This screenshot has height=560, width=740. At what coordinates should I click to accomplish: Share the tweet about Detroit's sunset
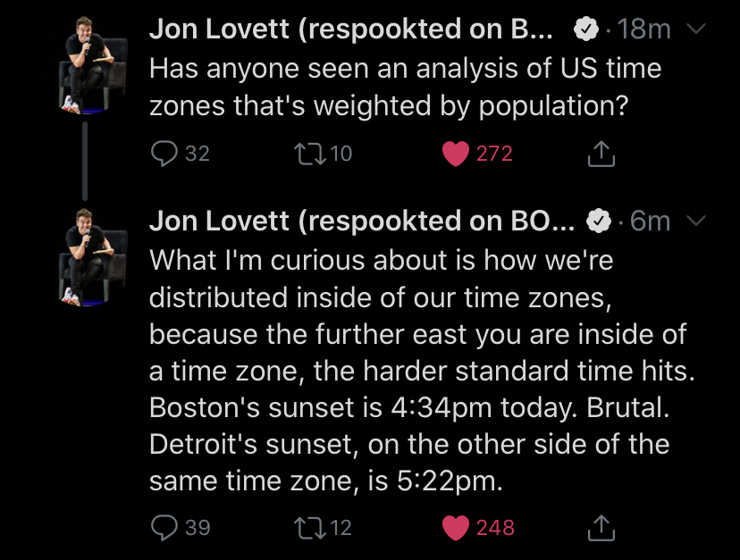601,527
